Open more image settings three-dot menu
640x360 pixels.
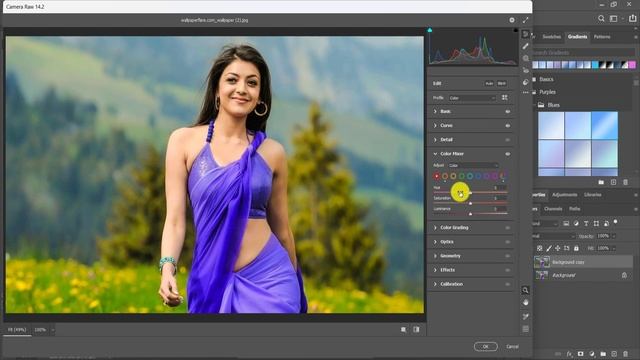pyautogui.click(x=526, y=93)
